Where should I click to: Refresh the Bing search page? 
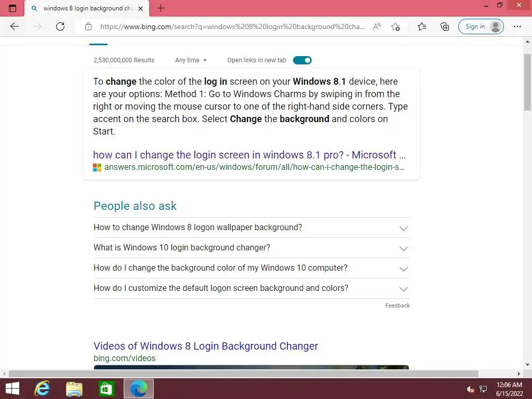pos(60,26)
